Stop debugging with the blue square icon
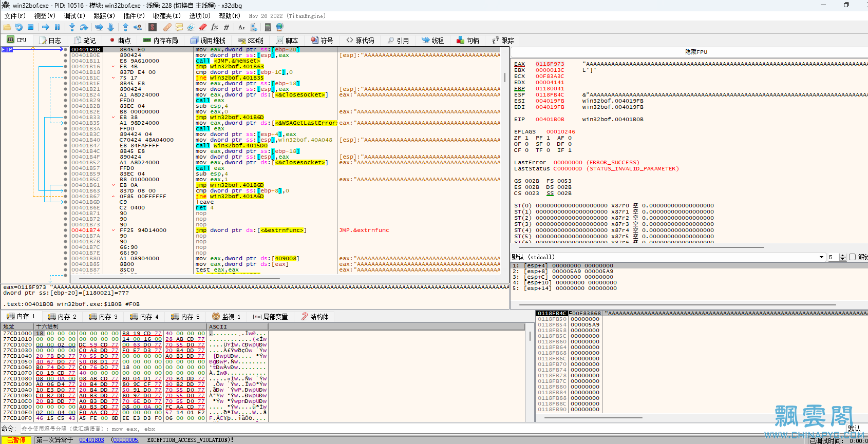 [30, 27]
